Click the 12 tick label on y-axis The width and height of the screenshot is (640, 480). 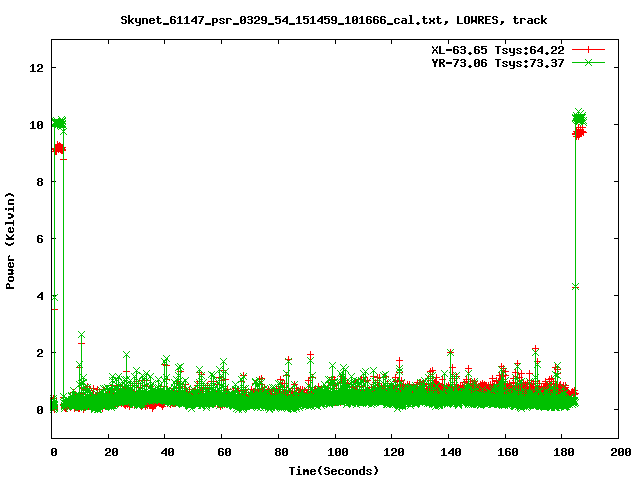(37, 68)
